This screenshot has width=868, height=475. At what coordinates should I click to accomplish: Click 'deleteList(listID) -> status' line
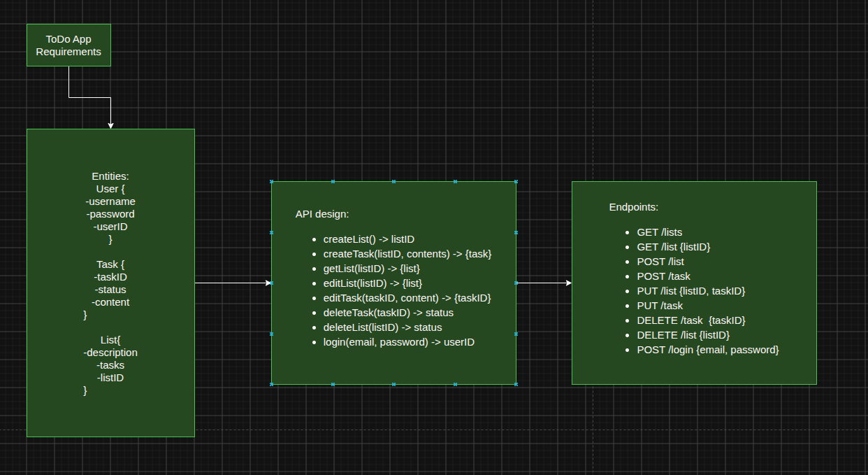tap(382, 327)
